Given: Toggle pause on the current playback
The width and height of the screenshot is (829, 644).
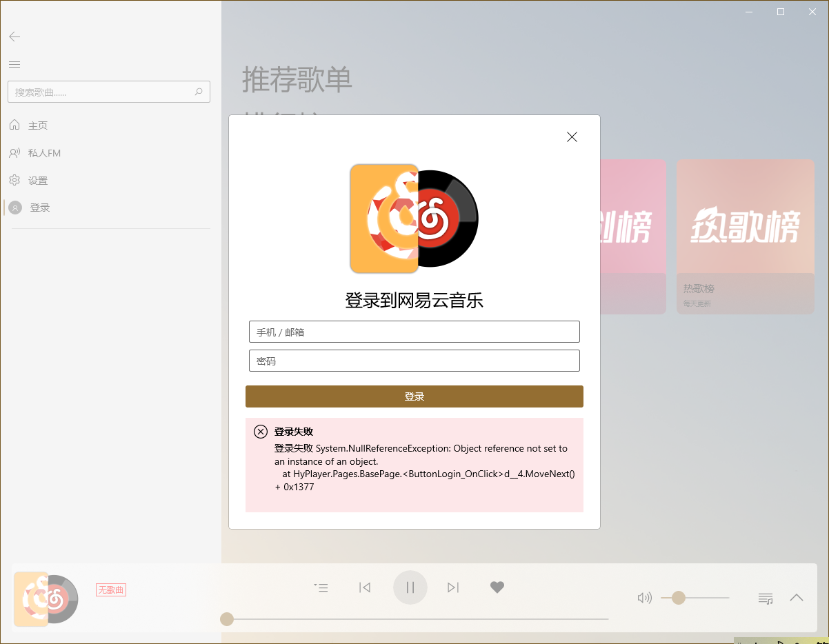Looking at the screenshot, I should [x=410, y=587].
